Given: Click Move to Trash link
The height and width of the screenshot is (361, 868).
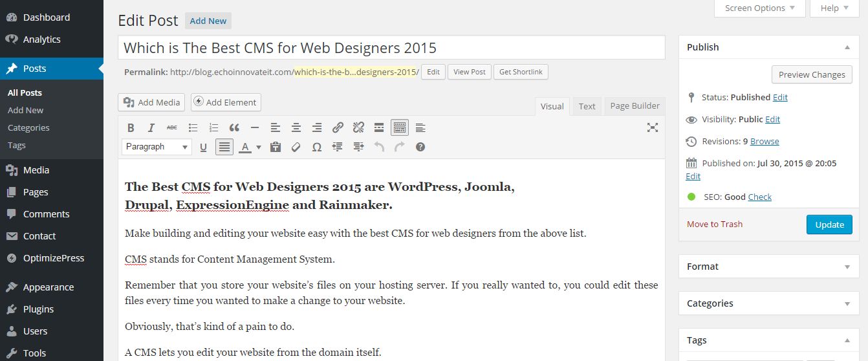Looking at the screenshot, I should [715, 224].
